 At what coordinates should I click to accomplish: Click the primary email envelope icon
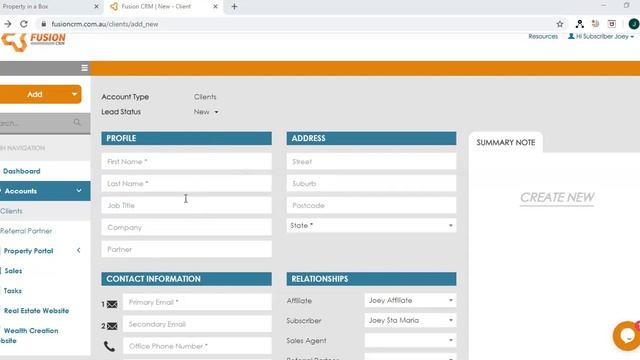[112, 304]
